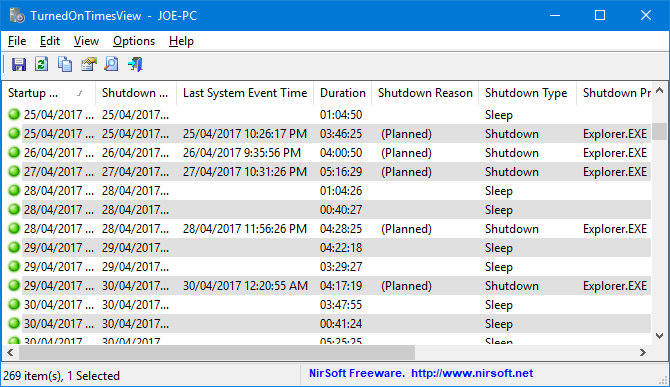This screenshot has height=387, width=670.
Task: Click the vertical scrollbar down arrow
Action: click(x=660, y=336)
